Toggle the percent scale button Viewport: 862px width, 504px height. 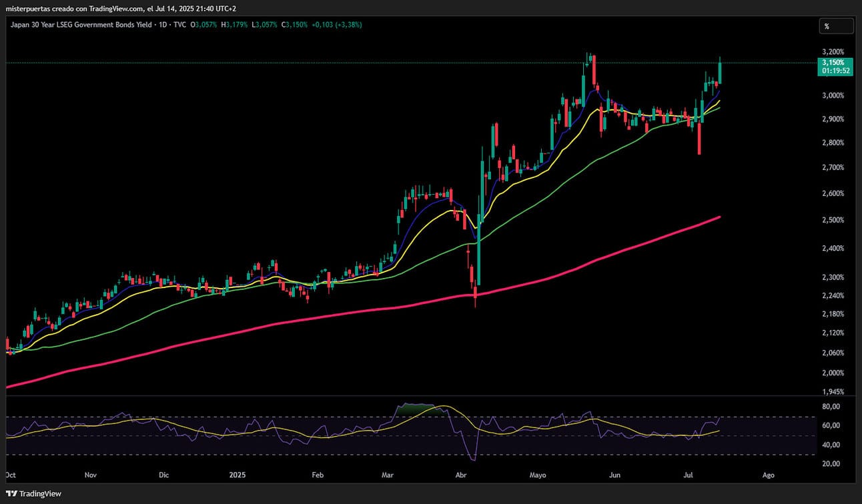pos(836,26)
